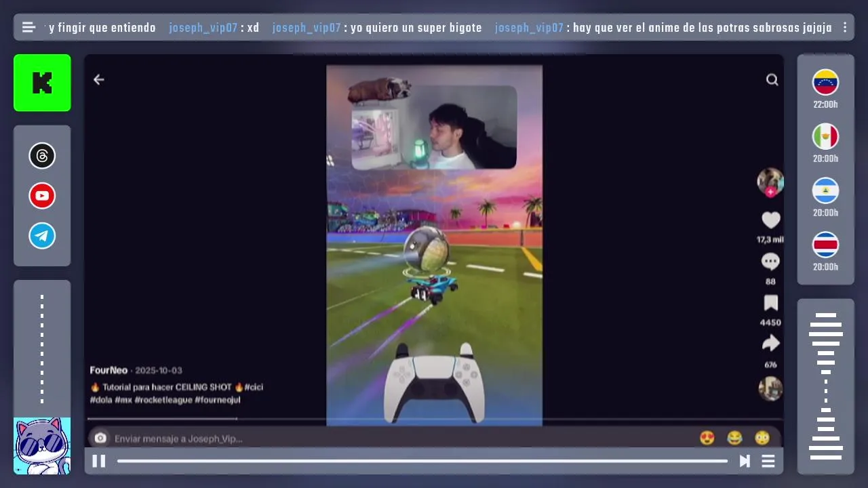Click the cat with sunglasses avatar
Screen dimensions: 868x488
tap(42, 445)
